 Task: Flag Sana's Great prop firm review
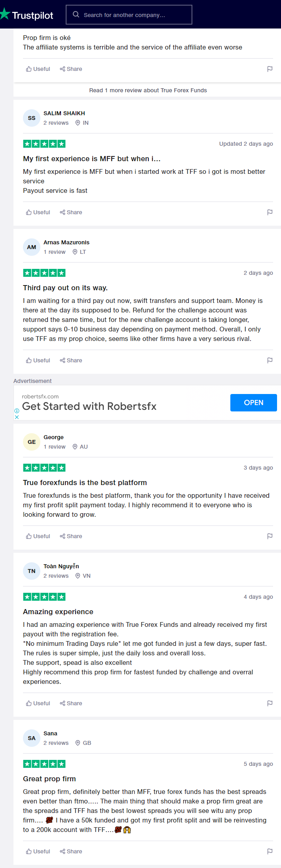[270, 851]
